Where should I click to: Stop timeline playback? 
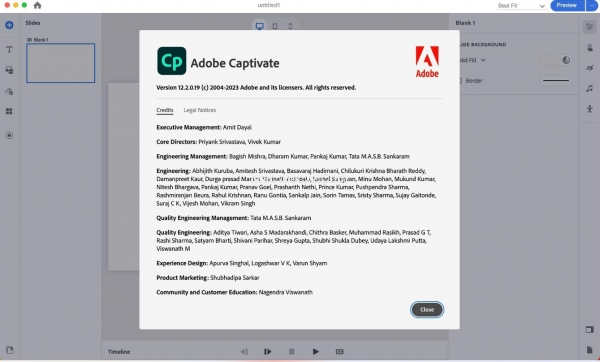292,352
